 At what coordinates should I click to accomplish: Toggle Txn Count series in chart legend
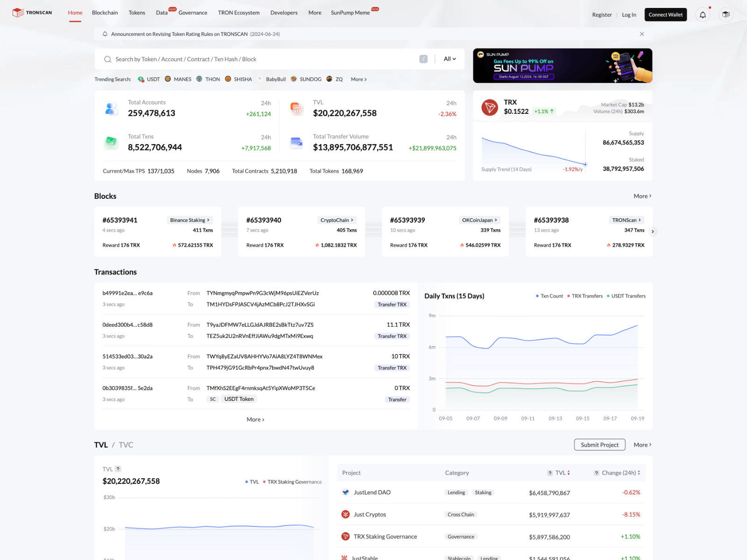(x=550, y=296)
